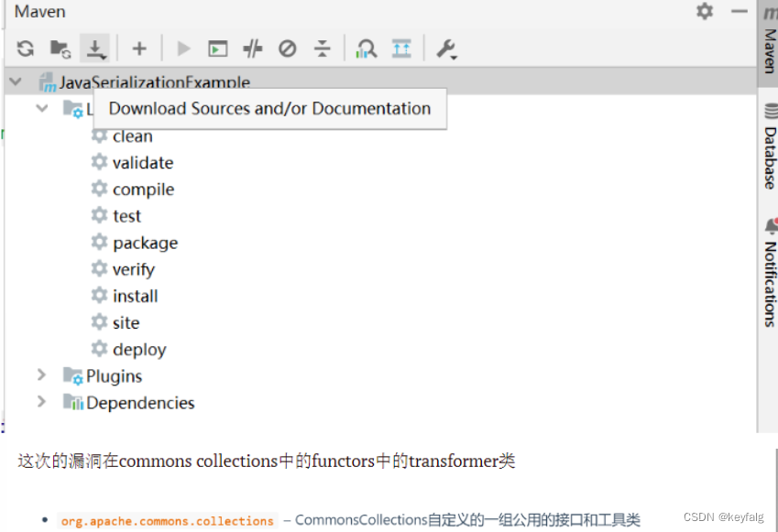Click Reload All Maven Projects icon
778x532 pixels.
(26, 49)
